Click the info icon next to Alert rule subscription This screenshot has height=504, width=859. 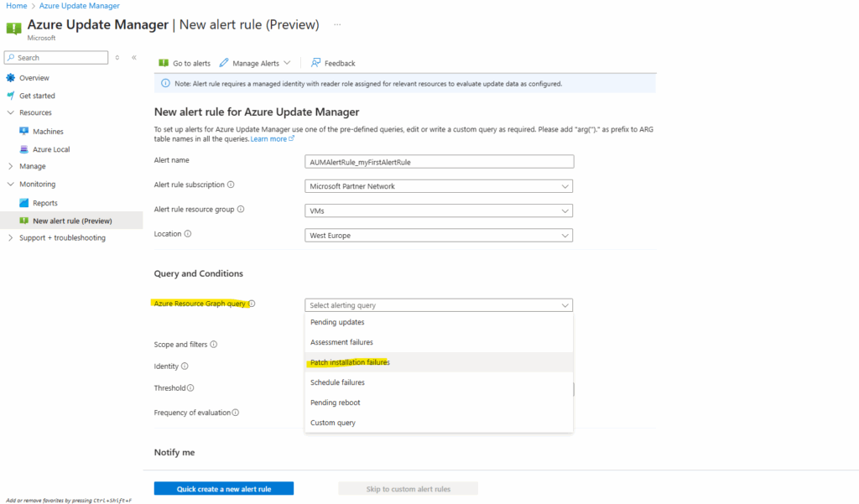click(231, 184)
